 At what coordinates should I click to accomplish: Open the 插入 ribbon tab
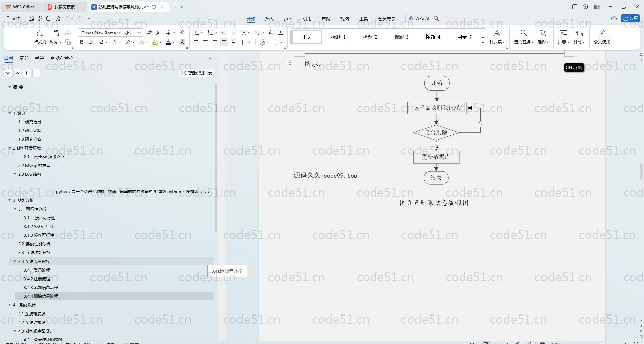[269, 19]
